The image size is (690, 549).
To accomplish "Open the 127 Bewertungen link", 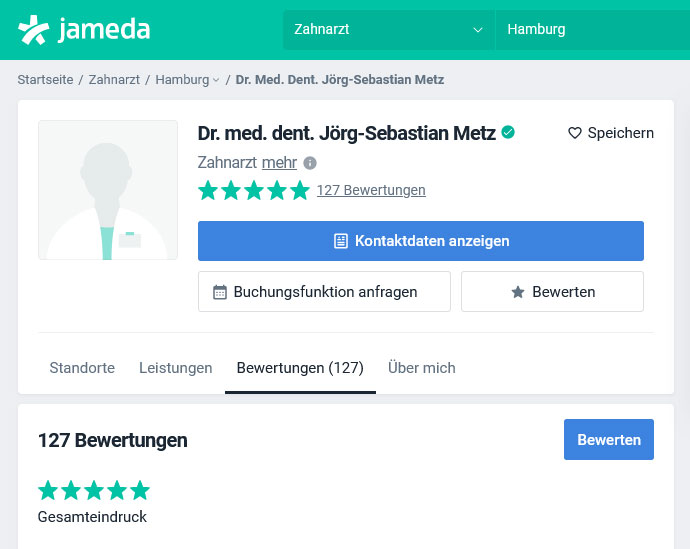I will (371, 190).
